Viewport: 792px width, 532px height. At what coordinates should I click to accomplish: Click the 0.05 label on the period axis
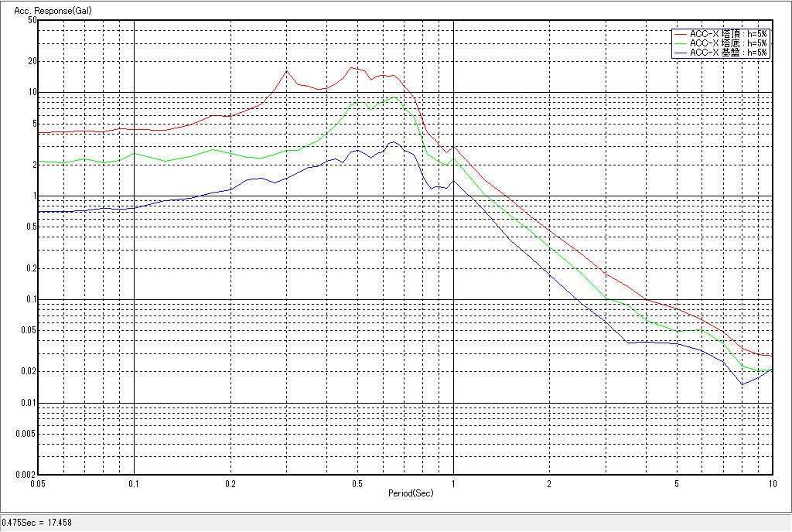(x=39, y=483)
